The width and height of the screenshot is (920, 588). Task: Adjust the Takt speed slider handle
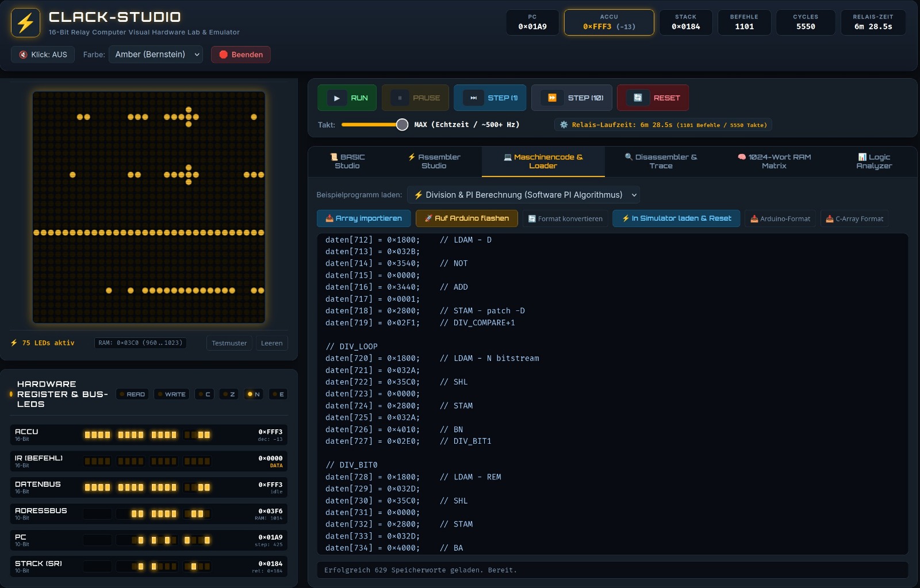tap(402, 125)
